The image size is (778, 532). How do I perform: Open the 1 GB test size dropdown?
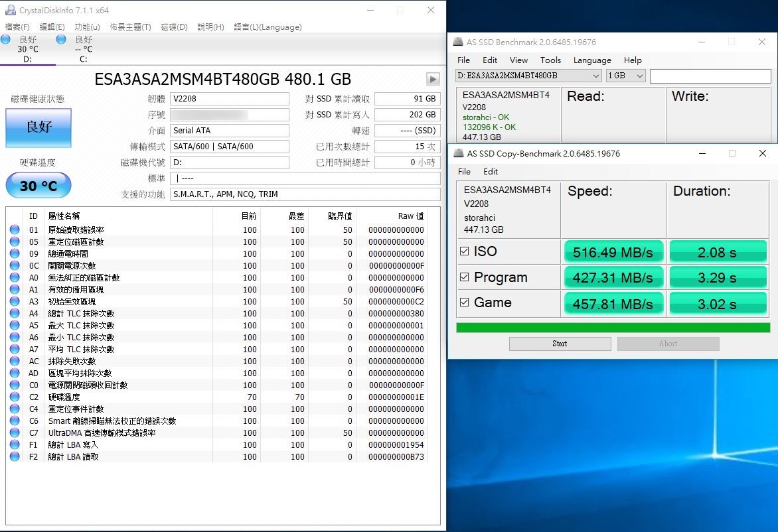click(625, 76)
